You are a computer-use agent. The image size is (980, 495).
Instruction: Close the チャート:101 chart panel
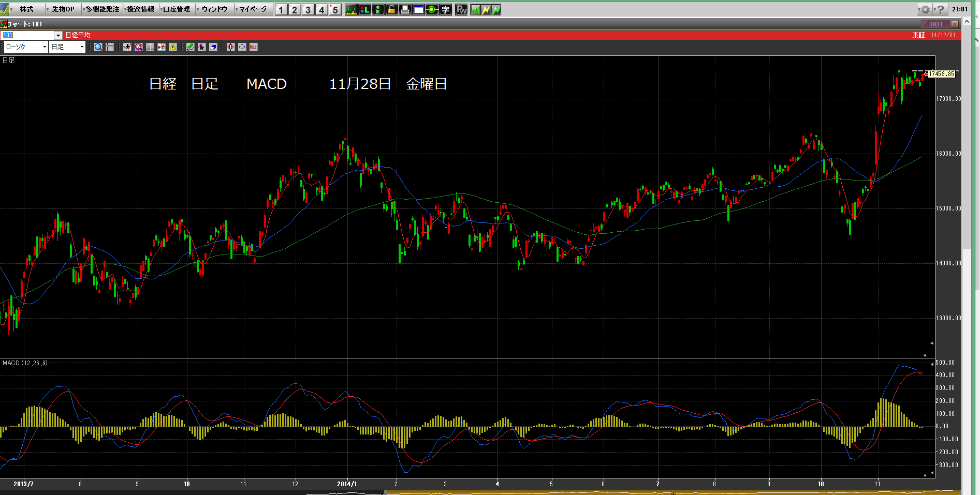[x=955, y=24]
